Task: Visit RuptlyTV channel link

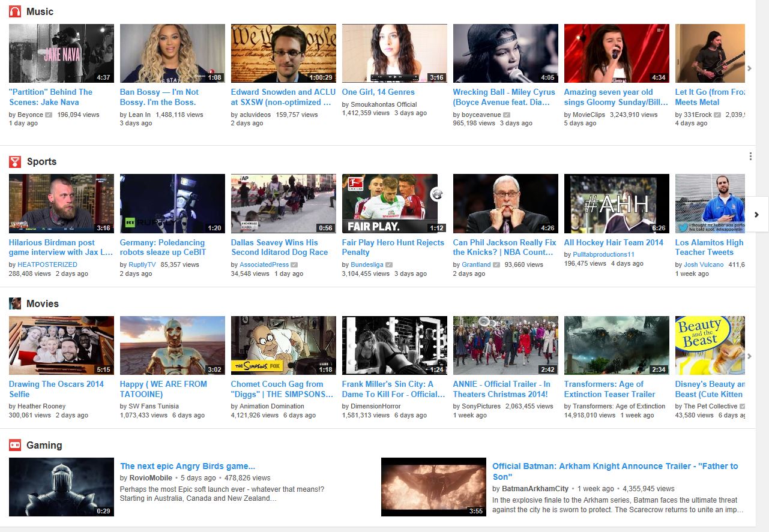Action: (142, 265)
